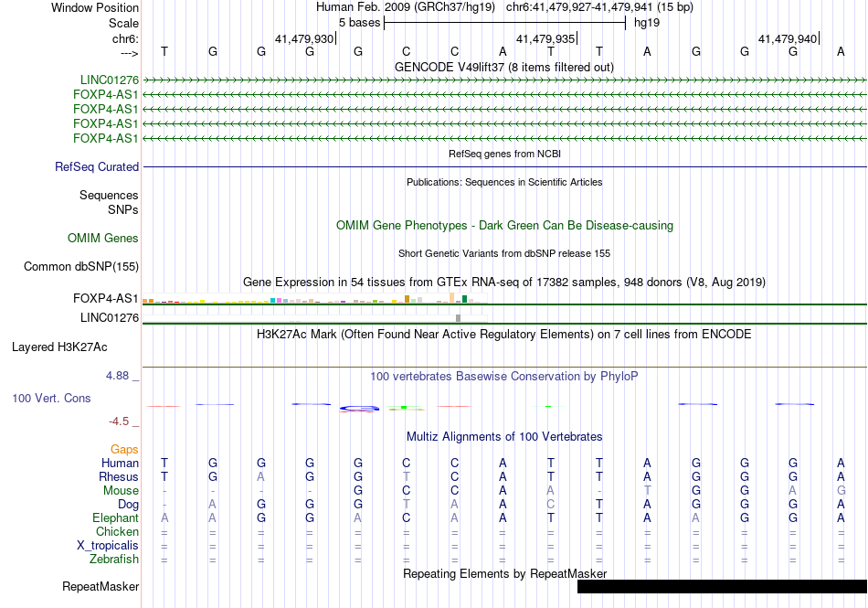Click the Chicken alignment row label

point(117,531)
